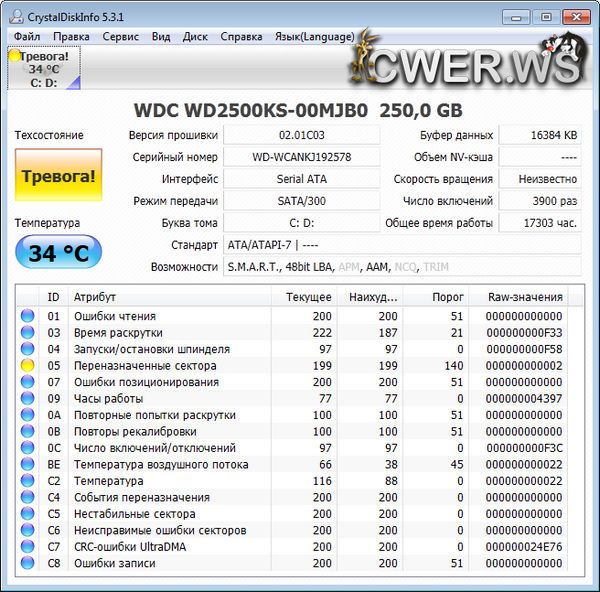Open the Сервис menu
Screen dimensions: 600x592
(x=121, y=37)
